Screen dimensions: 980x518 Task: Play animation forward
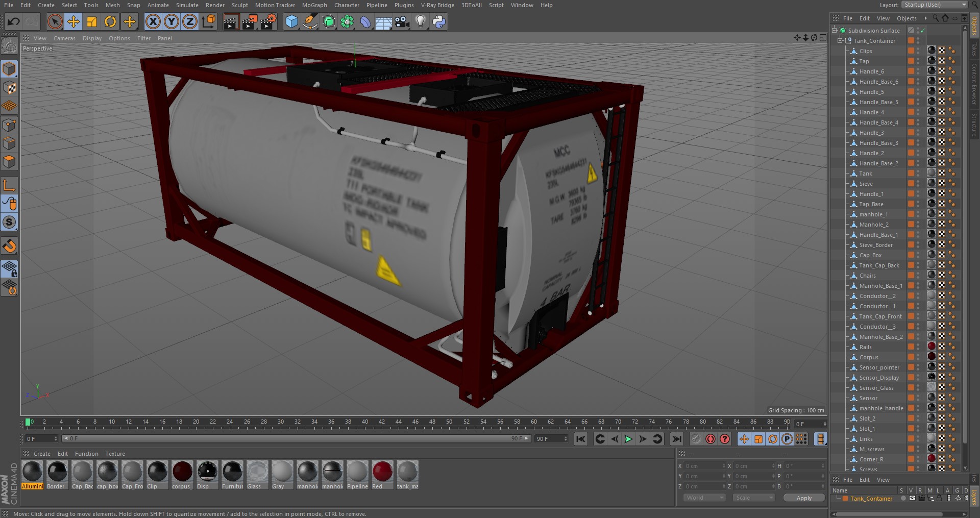628,439
